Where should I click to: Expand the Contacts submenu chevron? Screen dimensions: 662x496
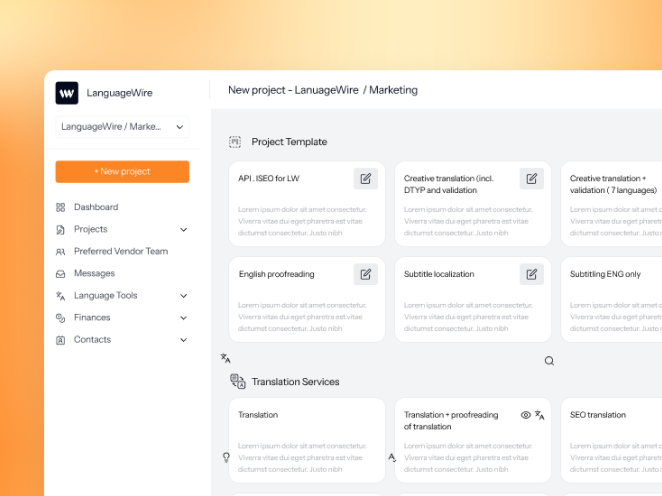point(183,340)
